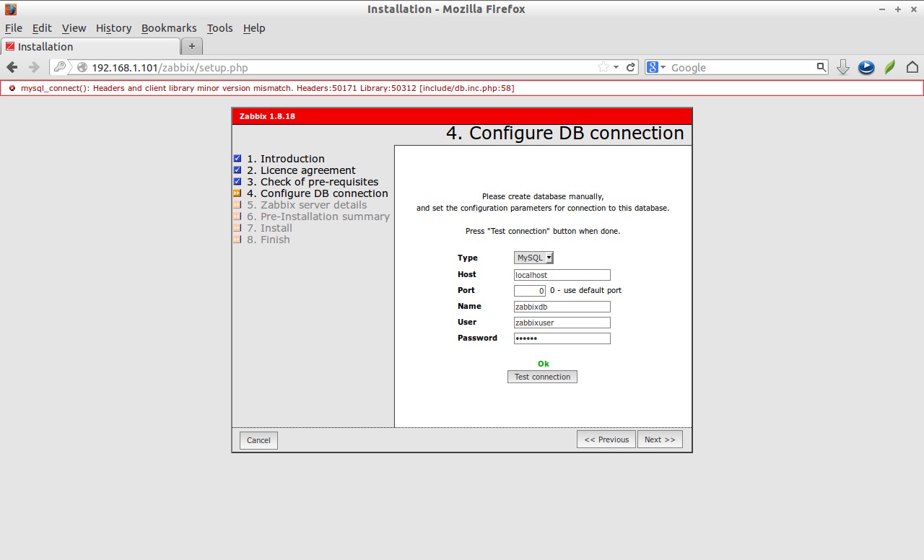Open the database Type dropdown

(x=533, y=258)
